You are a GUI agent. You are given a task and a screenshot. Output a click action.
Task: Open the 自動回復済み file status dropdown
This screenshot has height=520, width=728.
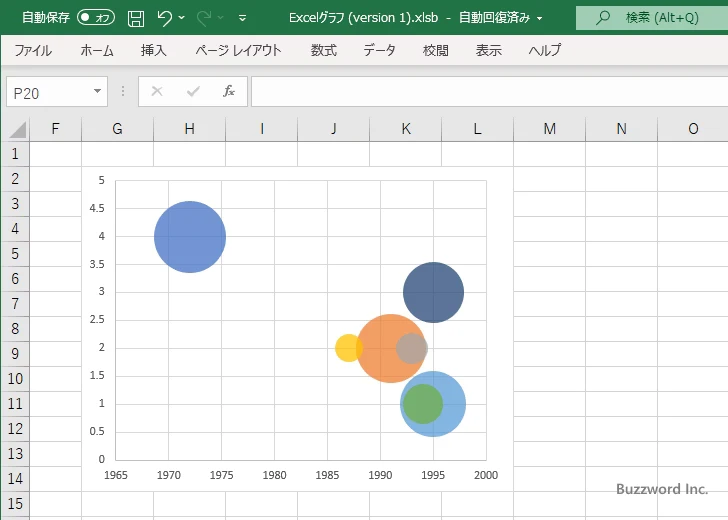[540, 19]
